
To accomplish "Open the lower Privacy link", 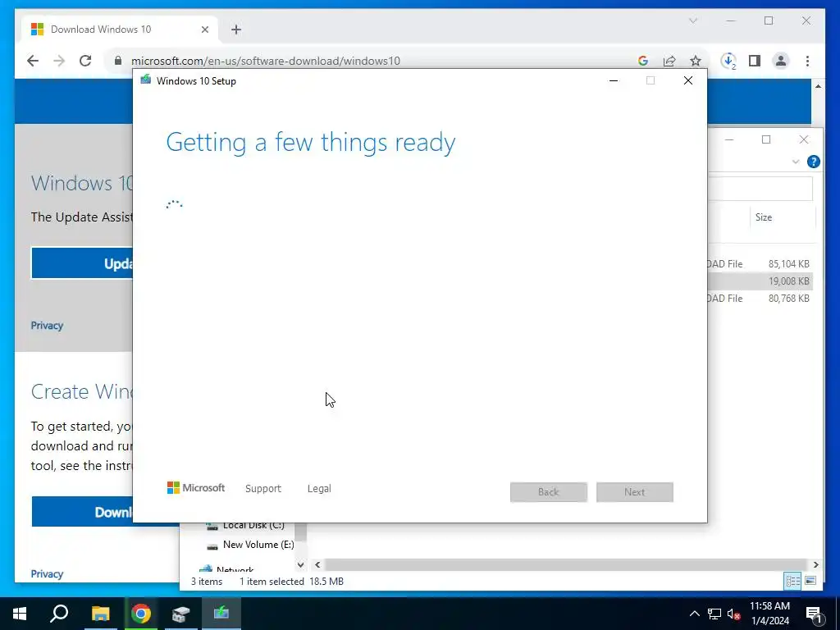I will pos(47,573).
